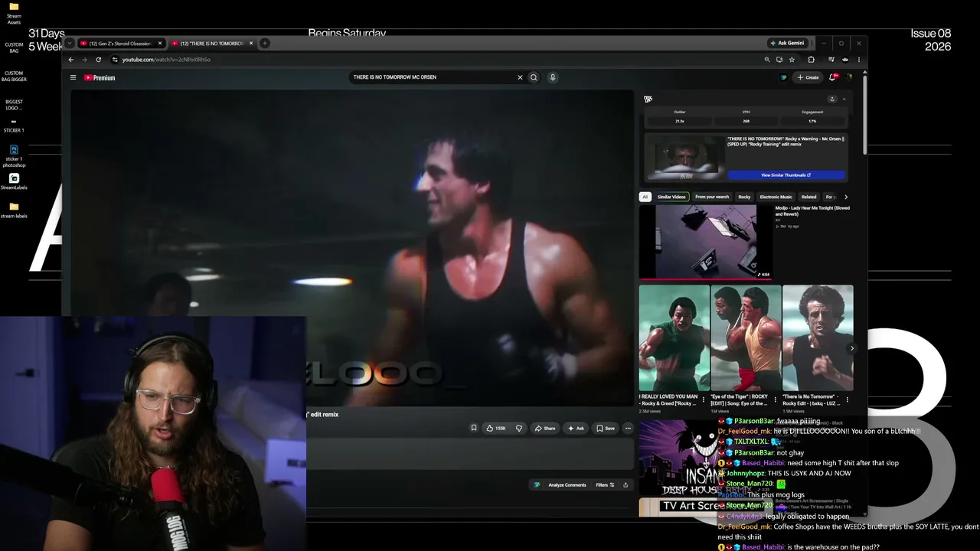Click the YouTube search magnifier button

tap(534, 77)
